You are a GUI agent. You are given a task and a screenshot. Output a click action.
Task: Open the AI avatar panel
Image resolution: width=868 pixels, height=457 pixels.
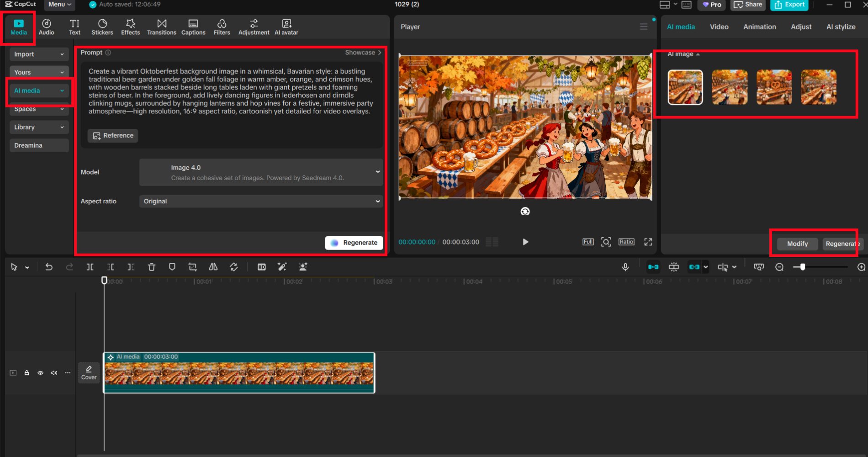[x=286, y=26]
